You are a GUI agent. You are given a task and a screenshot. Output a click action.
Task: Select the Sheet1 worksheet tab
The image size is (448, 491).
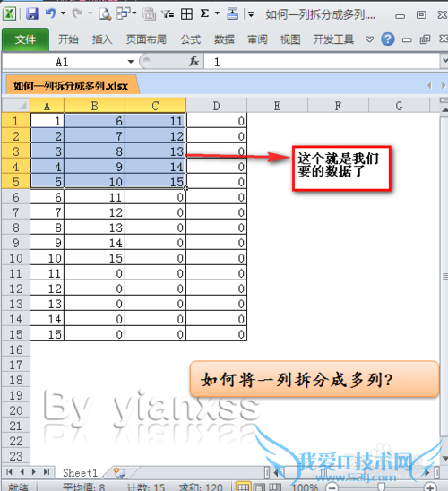tap(80, 472)
